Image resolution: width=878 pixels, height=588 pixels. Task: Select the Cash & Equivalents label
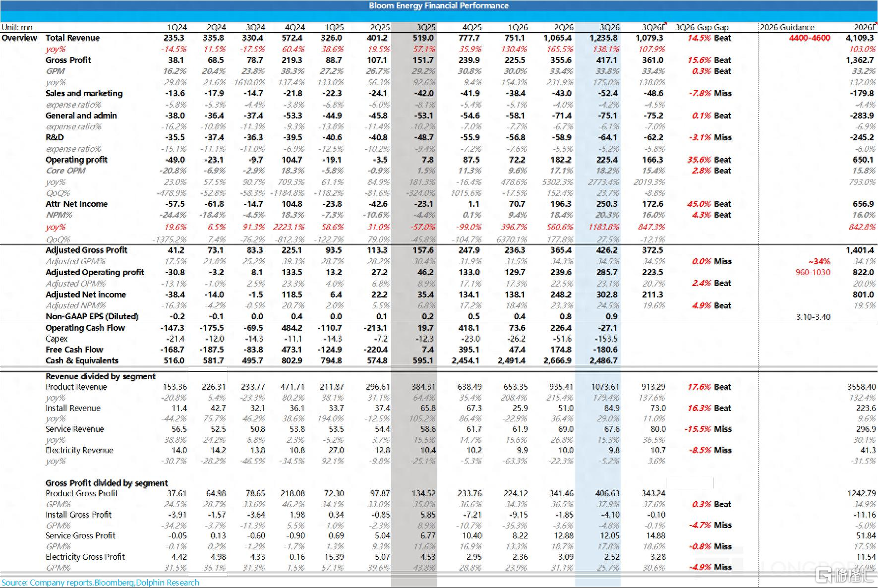coord(82,360)
